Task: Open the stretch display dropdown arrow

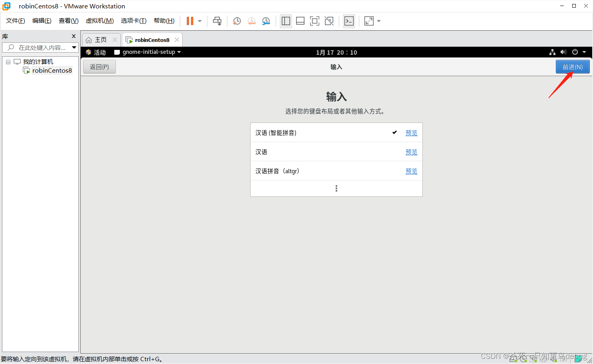Action: (379, 21)
